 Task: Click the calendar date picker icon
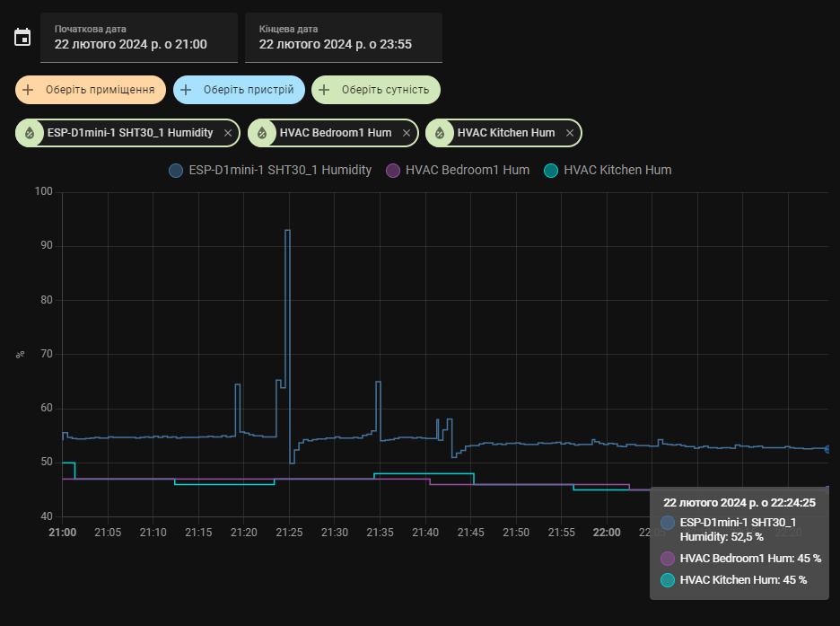22,38
